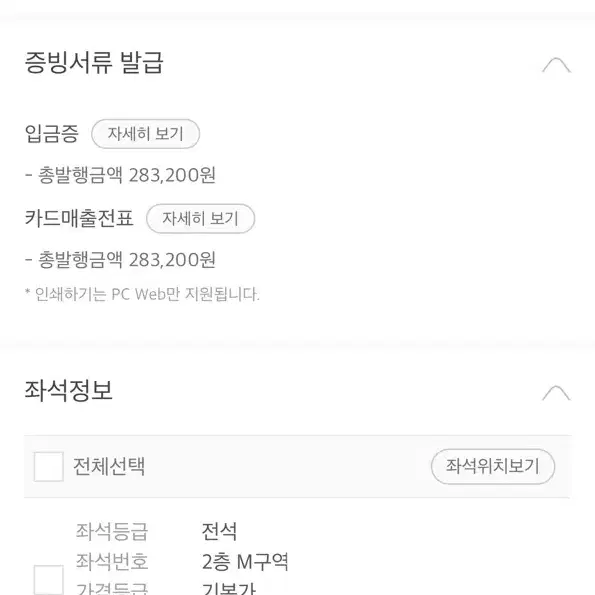Viewport: 595px width, 595px height.
Task: Click the 가격등급 field label
Action: [x=112, y=588]
